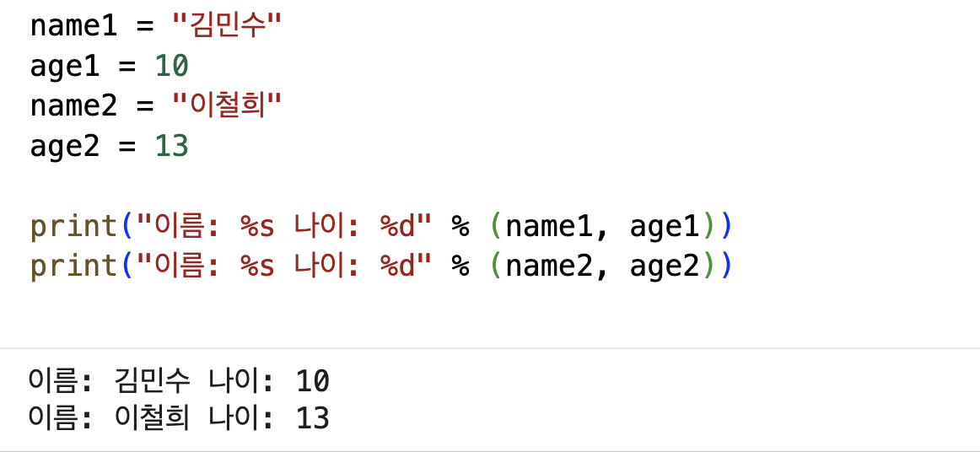Click the second print keyword

point(74,267)
